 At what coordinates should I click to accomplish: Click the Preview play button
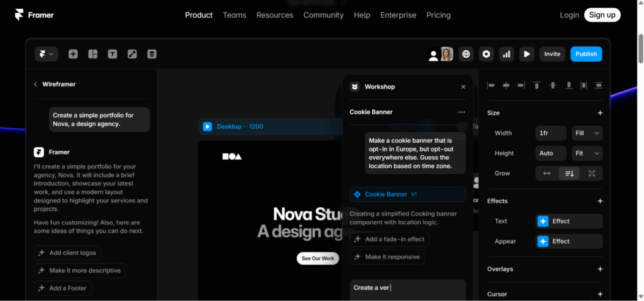click(x=526, y=54)
